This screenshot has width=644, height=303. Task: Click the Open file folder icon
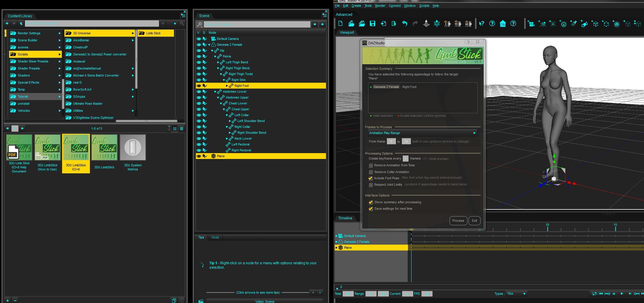[x=351, y=23]
